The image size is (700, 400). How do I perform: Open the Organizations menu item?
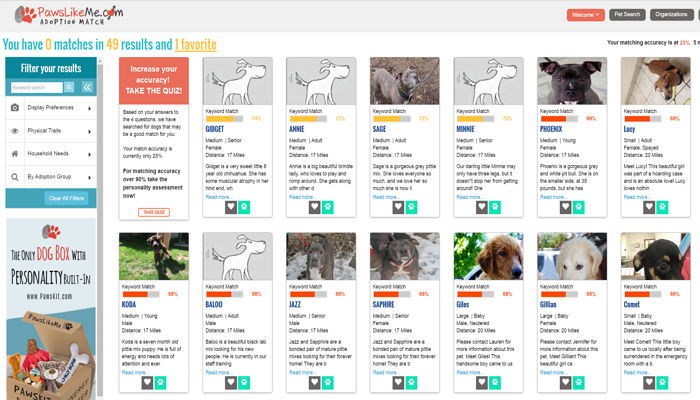point(671,15)
